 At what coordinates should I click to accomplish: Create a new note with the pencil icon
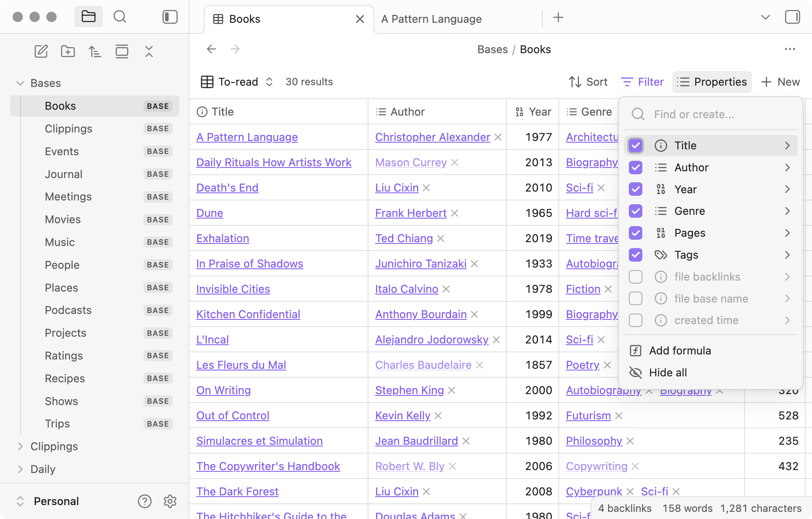[x=41, y=51]
